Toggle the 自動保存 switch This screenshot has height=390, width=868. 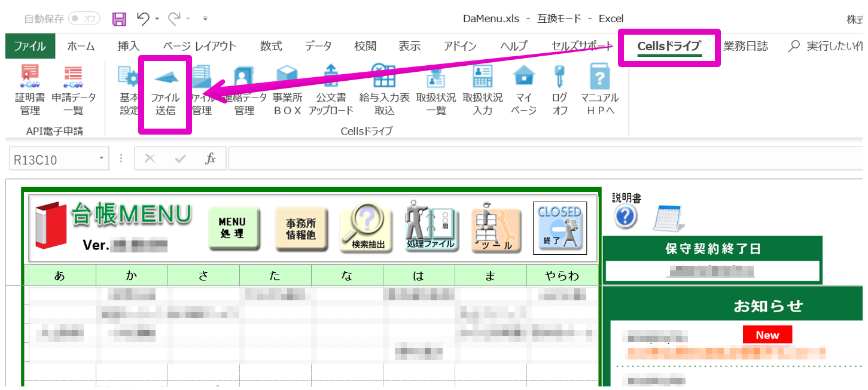click(x=84, y=19)
